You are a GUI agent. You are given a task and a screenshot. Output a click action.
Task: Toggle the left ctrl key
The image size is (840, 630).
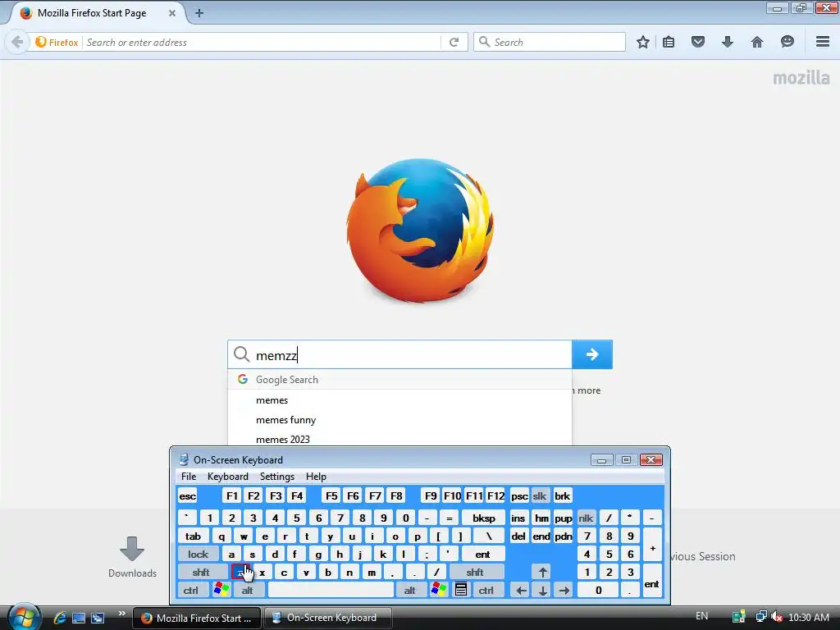click(191, 591)
